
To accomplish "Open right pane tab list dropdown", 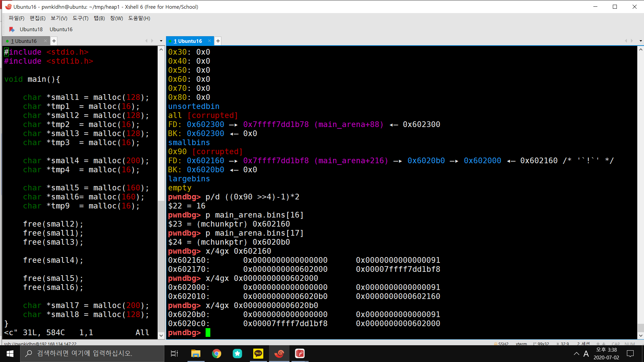I will coord(641,41).
